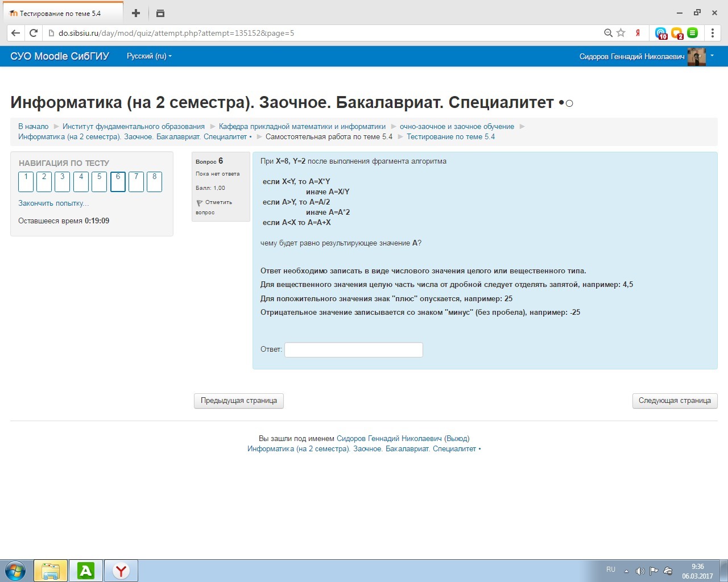This screenshot has width=728, height=582.
Task: Click the flag icon to mark question
Action: pyautogui.click(x=200, y=203)
